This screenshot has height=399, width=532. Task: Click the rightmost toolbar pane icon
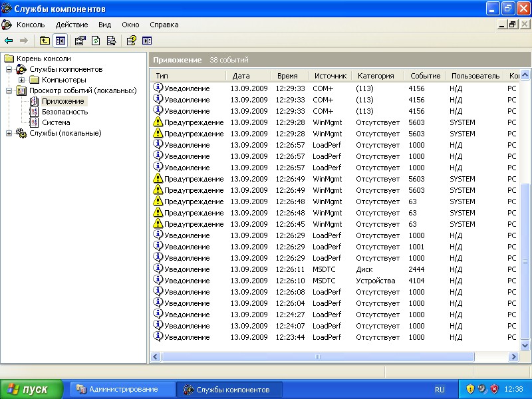147,41
